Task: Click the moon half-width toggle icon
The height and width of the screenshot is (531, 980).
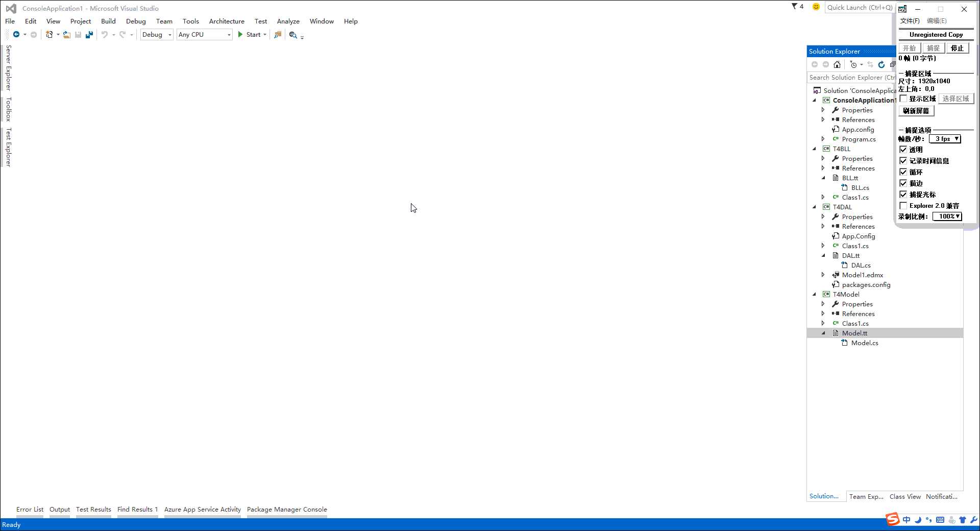Action: [918, 520]
